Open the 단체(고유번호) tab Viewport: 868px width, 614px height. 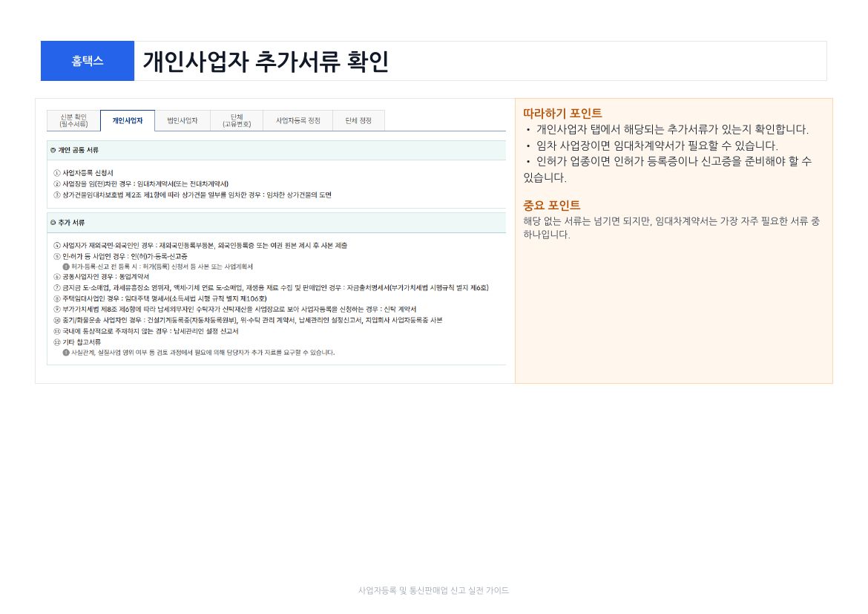click(237, 121)
